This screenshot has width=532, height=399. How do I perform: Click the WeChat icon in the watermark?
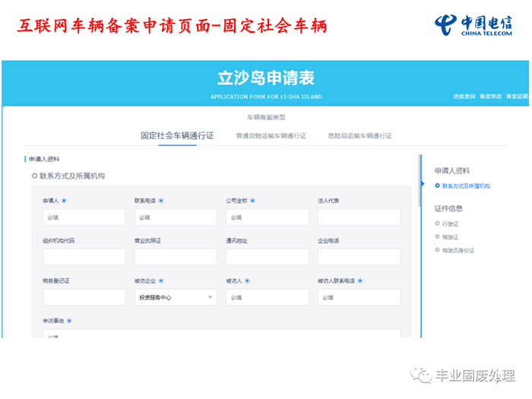pos(421,375)
